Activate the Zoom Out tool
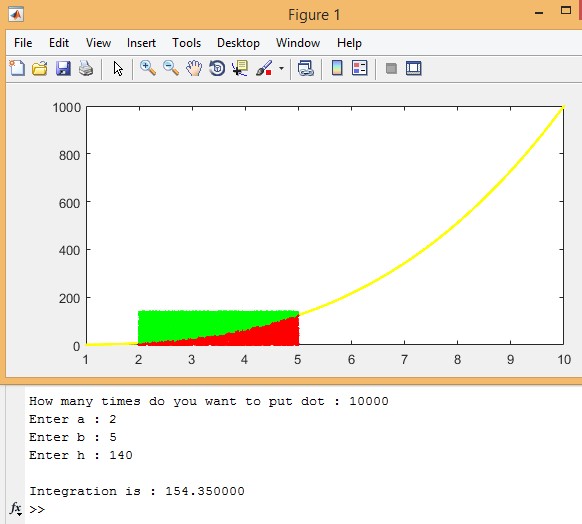 point(171,68)
